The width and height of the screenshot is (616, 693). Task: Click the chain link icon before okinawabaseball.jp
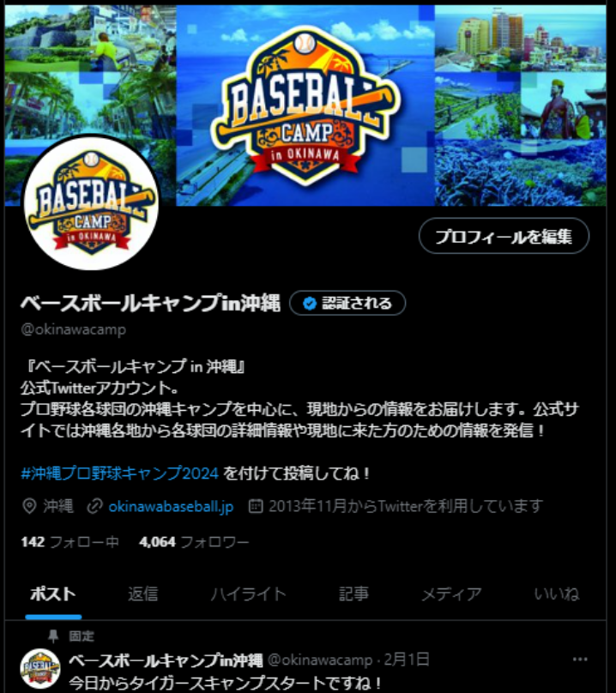pos(94,506)
